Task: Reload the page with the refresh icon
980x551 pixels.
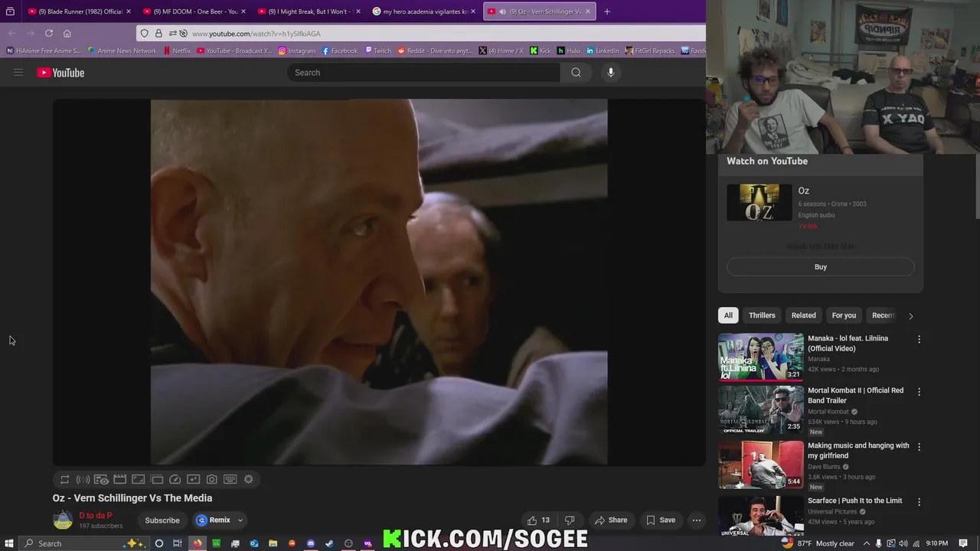Action: [x=49, y=34]
